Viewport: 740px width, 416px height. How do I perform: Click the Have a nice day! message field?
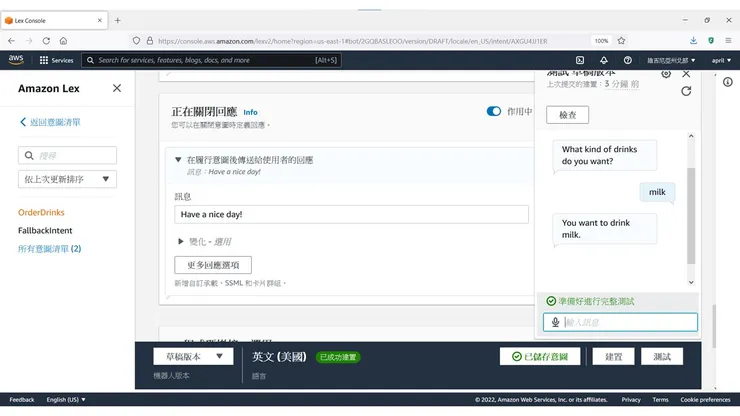point(351,214)
